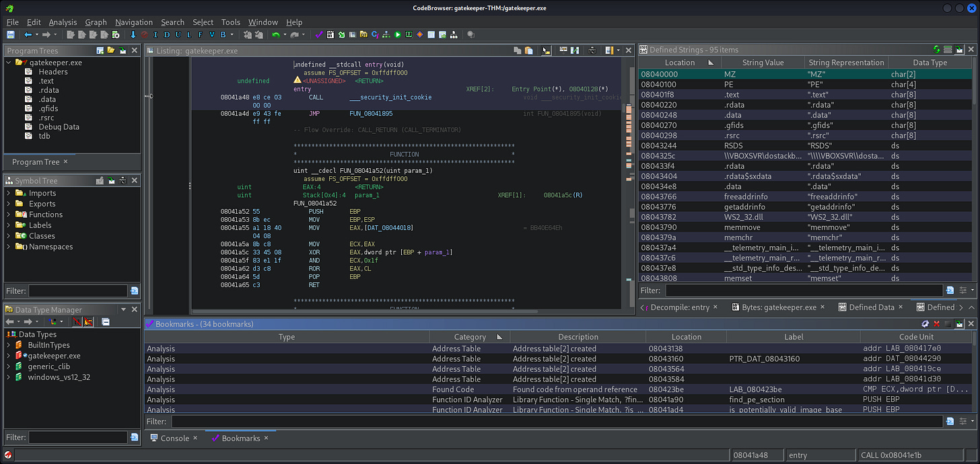Click the green Undo arrow in toolbar
Image resolution: width=980 pixels, height=464 pixels.
tap(275, 34)
